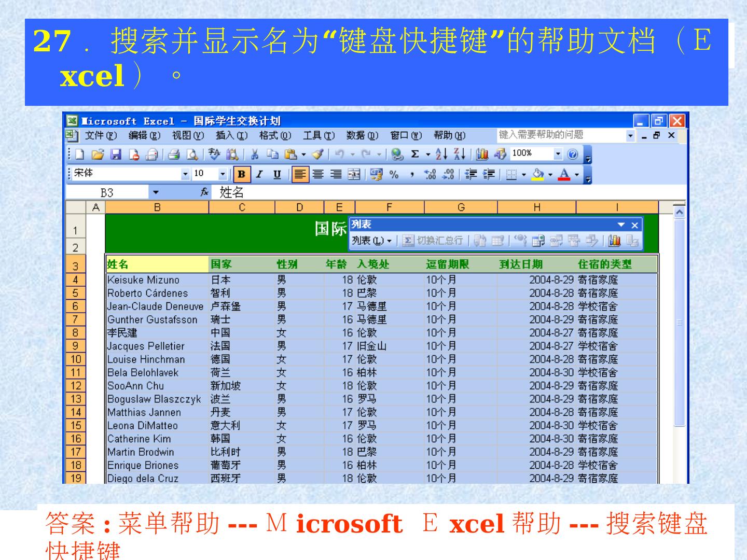This screenshot has height=560, width=747.
Task: Open the 编辑(E) menu
Action: (145, 136)
